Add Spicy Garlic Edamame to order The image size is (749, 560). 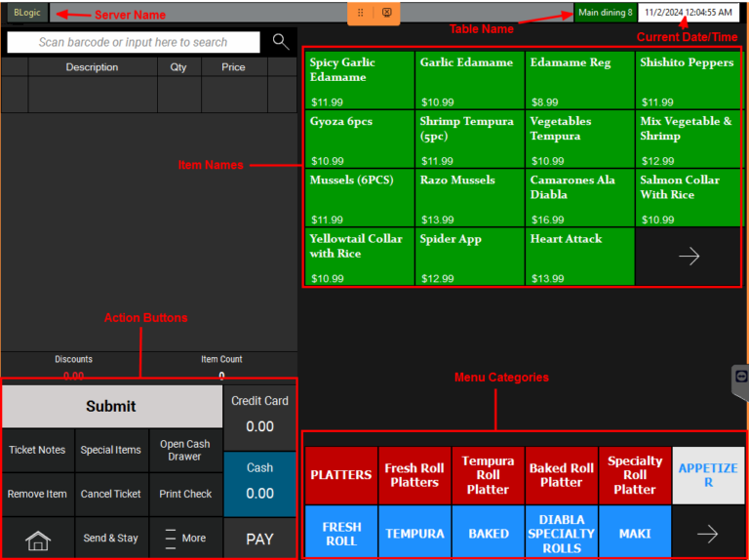click(x=359, y=80)
